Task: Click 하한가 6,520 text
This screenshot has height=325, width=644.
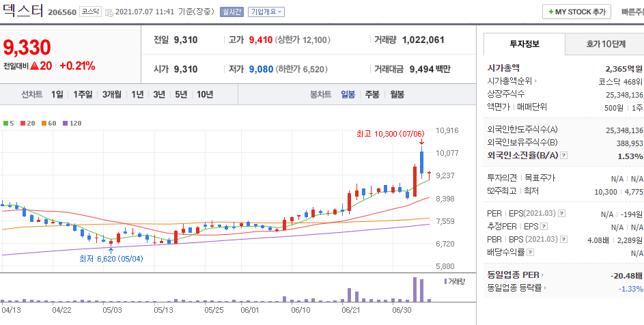Action: (x=300, y=69)
